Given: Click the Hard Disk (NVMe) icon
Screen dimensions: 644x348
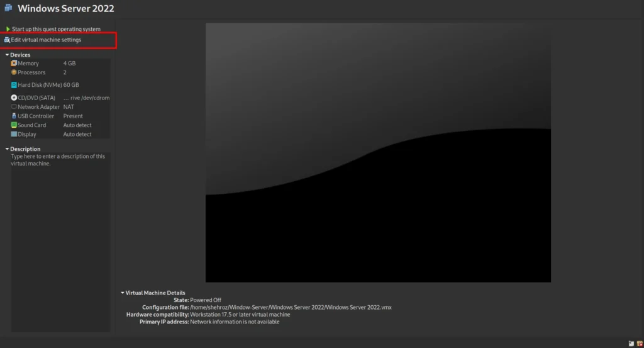Looking at the screenshot, I should point(14,85).
